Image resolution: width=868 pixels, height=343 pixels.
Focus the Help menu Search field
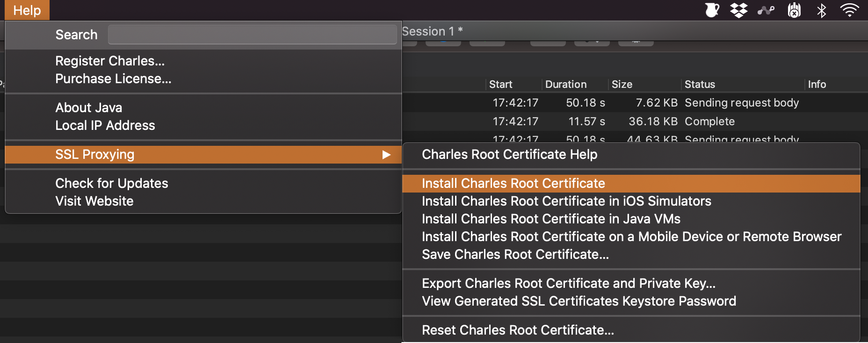click(x=253, y=35)
